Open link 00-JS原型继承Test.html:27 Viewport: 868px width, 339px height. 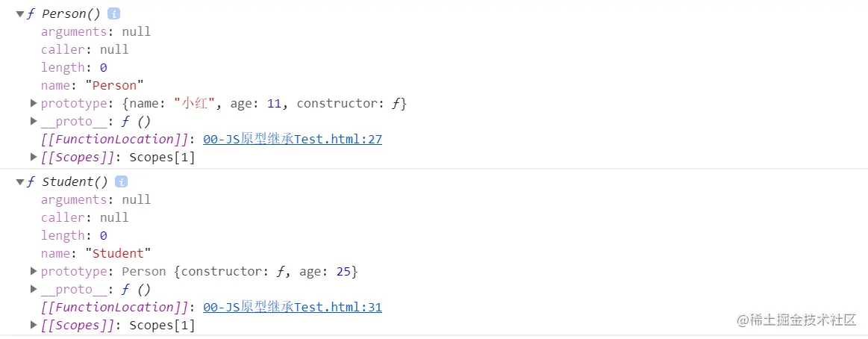click(293, 140)
